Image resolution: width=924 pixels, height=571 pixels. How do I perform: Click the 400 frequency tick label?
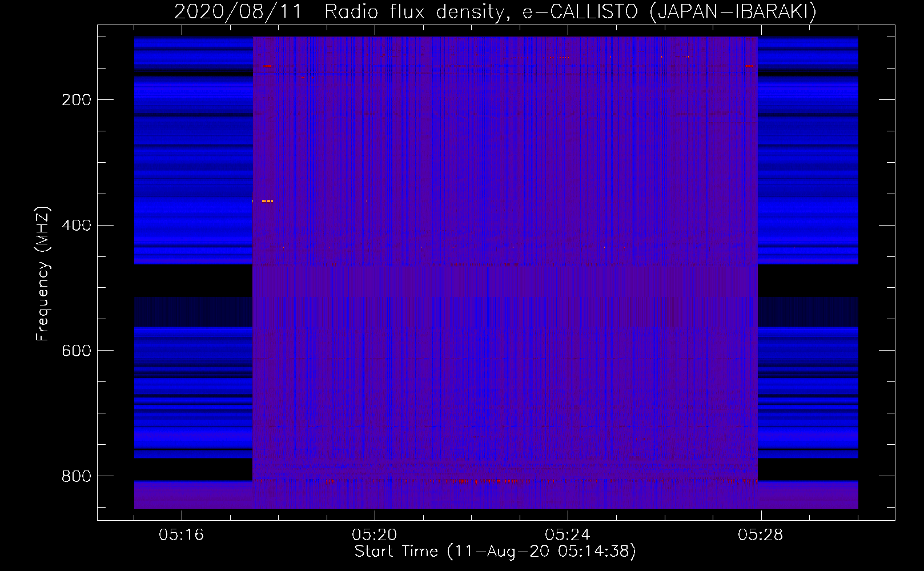77,225
